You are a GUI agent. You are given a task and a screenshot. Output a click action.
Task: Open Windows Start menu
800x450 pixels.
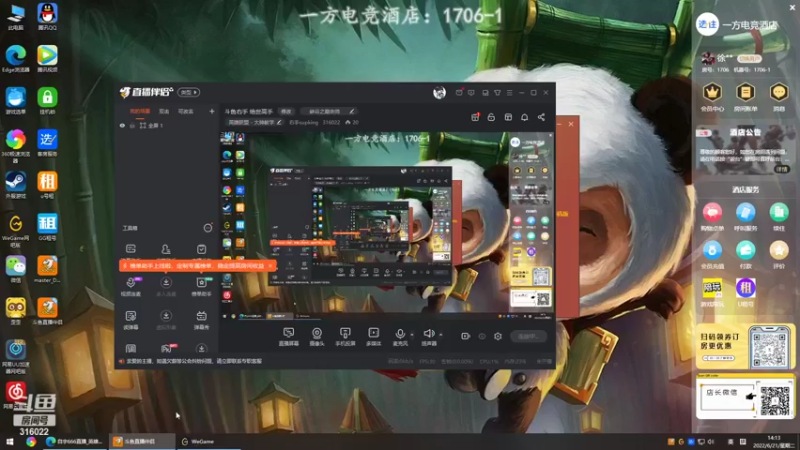tap(9, 441)
